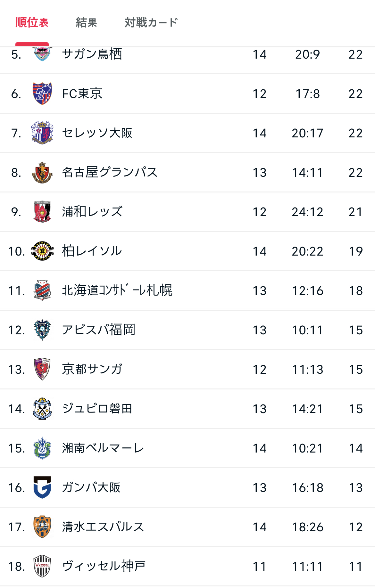Image resolution: width=375 pixels, height=588 pixels.
Task: Tap ヴィッセル神戸 points value in last row
Action: tap(355, 567)
